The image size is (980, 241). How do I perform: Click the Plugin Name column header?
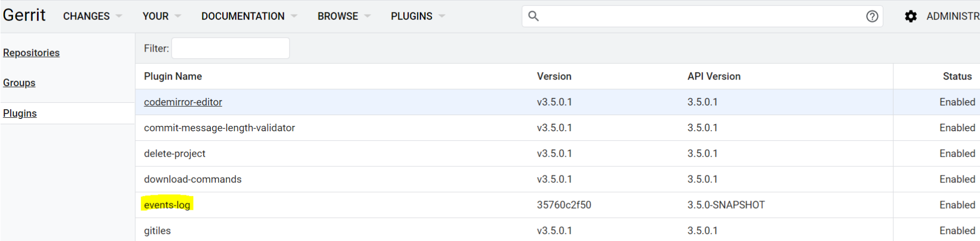click(173, 76)
